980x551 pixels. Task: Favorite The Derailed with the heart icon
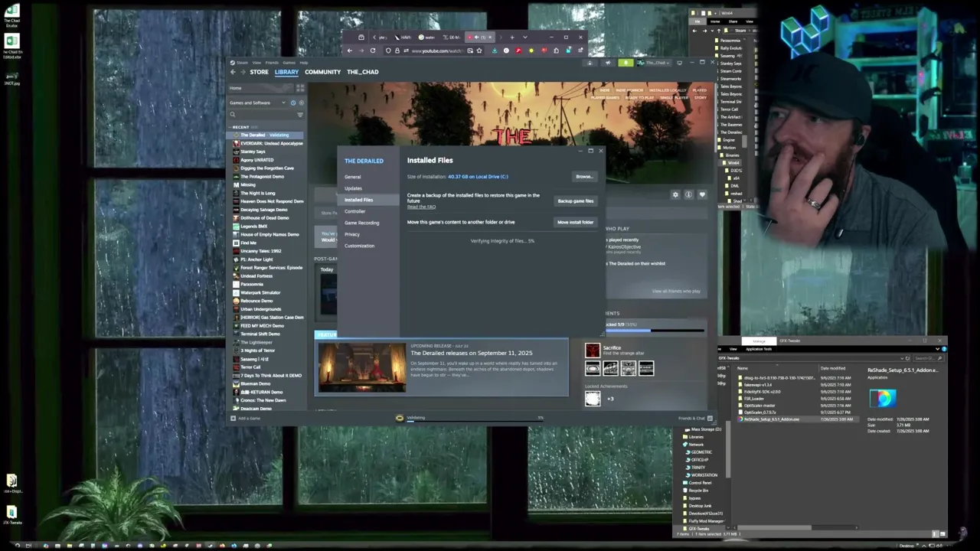[x=702, y=194]
